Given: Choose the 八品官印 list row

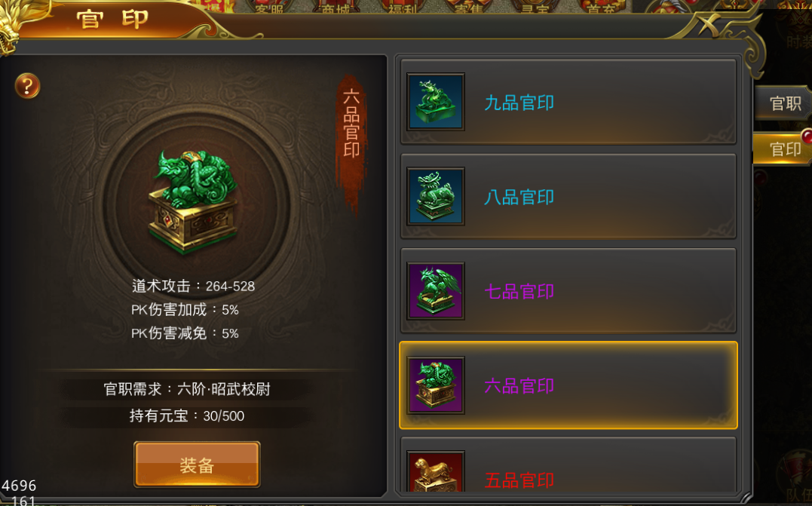Looking at the screenshot, I should [x=568, y=196].
